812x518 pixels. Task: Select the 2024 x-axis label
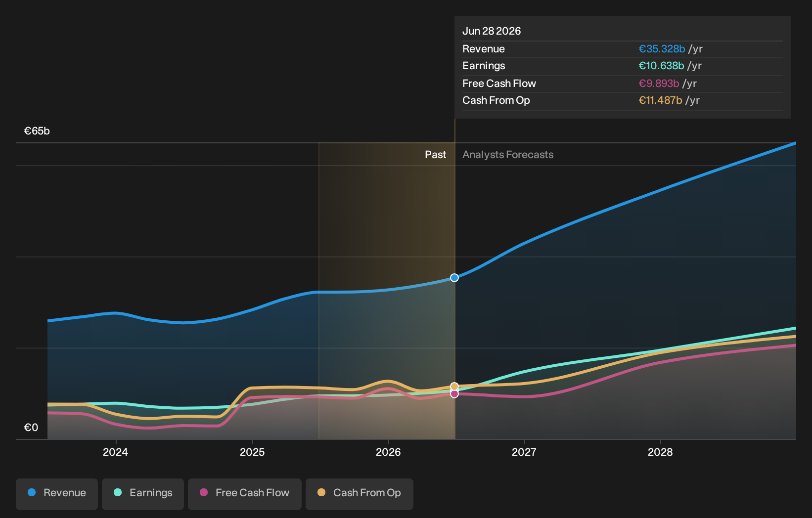(x=115, y=452)
